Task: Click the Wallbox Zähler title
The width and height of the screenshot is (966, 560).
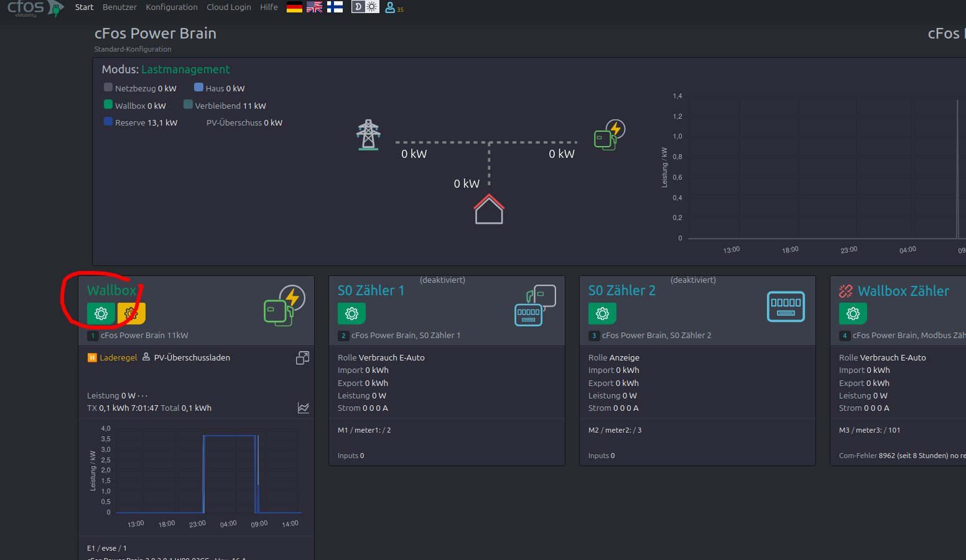Action: tap(903, 291)
